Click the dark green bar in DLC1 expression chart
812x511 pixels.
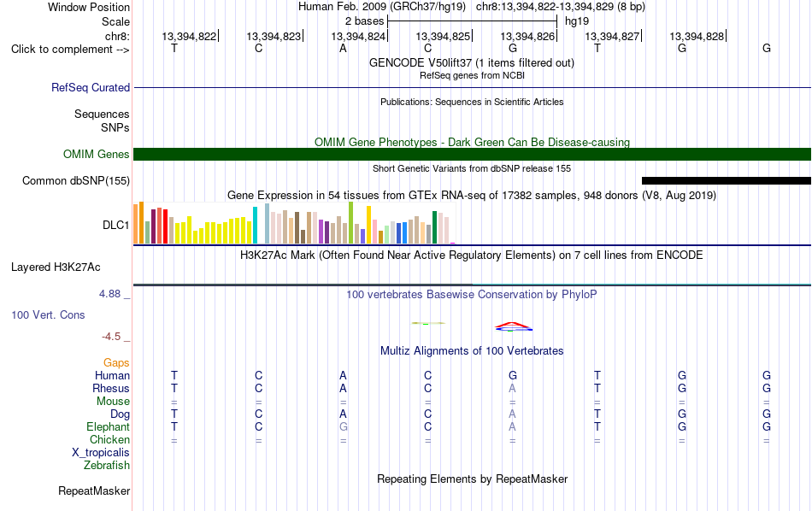(x=434, y=227)
